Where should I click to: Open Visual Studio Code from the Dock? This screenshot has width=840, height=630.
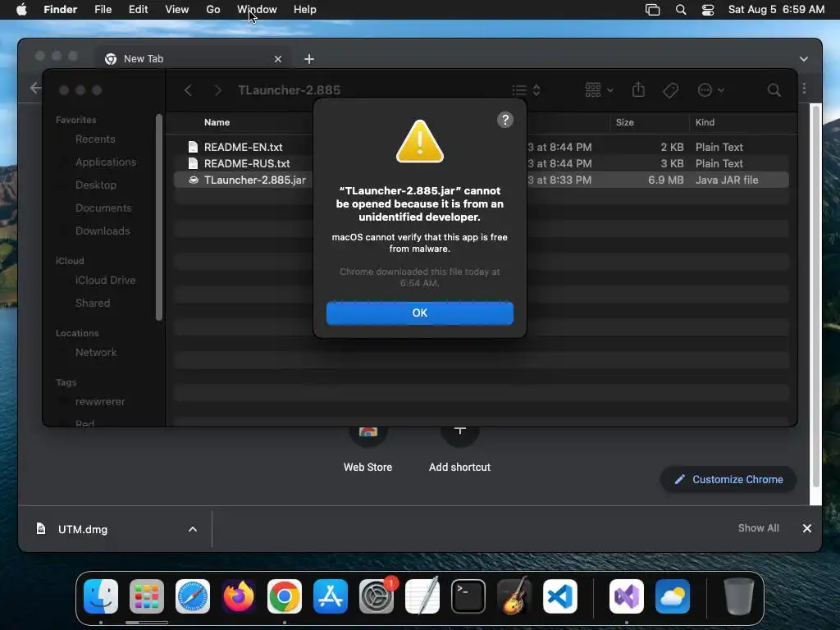pos(560,596)
